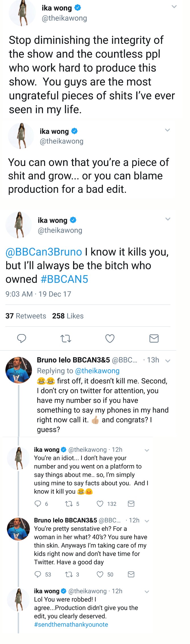Like Bruno's reply showing 50 likes
This screenshot has width=190, height=644.
pyautogui.click(x=100, y=574)
